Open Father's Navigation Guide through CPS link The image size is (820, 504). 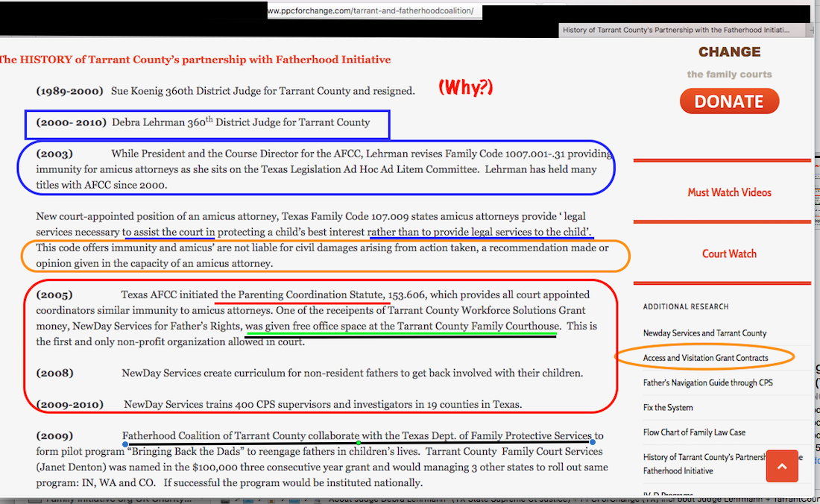point(707,382)
